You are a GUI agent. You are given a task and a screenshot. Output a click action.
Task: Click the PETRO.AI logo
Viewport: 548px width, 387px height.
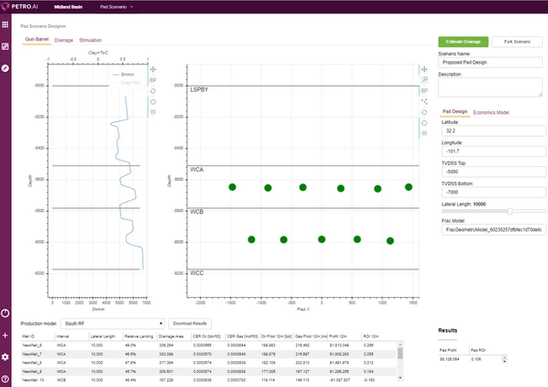(20, 6)
